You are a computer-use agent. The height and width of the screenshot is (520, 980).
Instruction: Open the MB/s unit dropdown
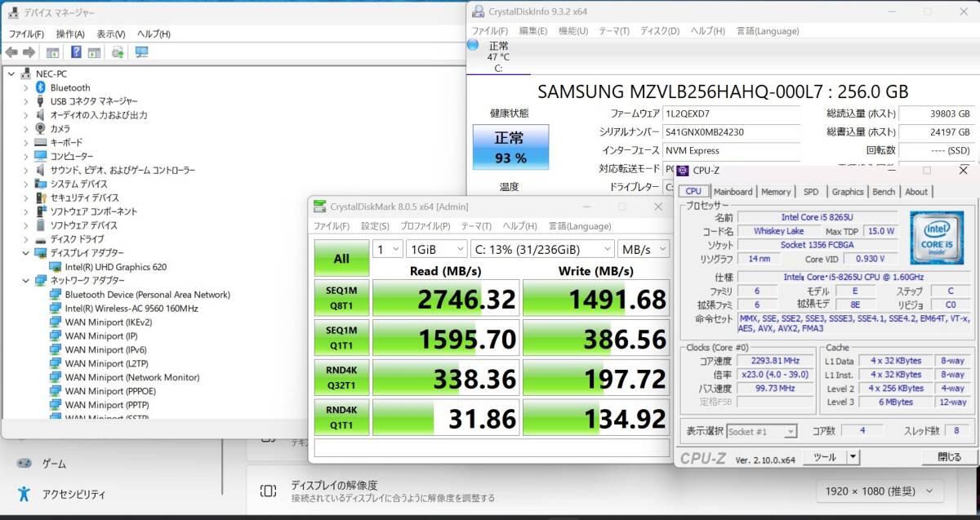[x=643, y=249]
